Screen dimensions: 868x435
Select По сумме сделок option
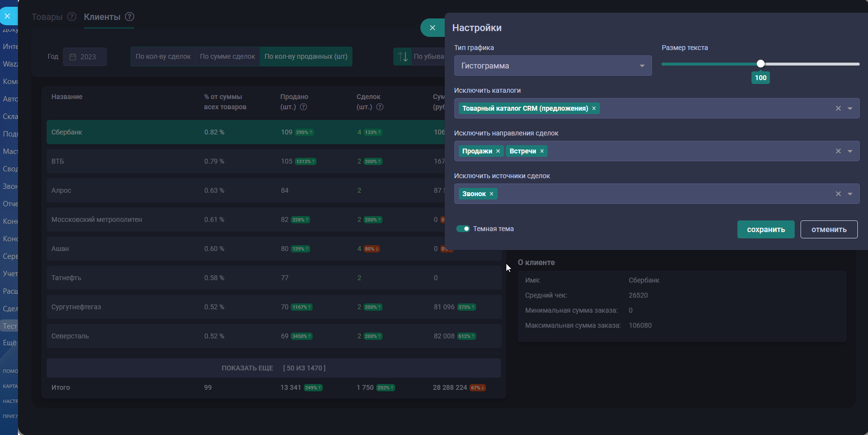click(227, 56)
